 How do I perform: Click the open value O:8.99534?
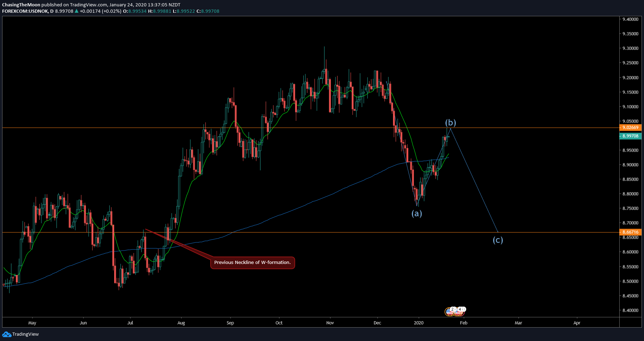pyautogui.click(x=135, y=11)
